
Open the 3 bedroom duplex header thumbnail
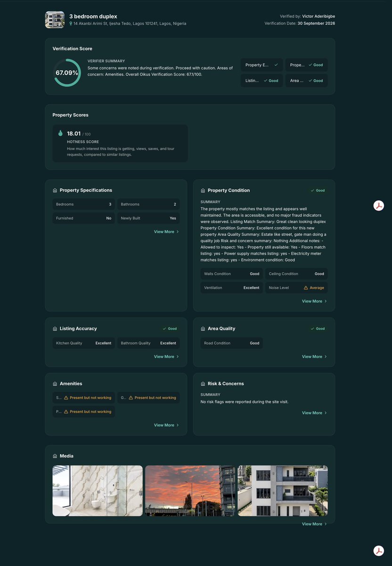[x=55, y=20]
